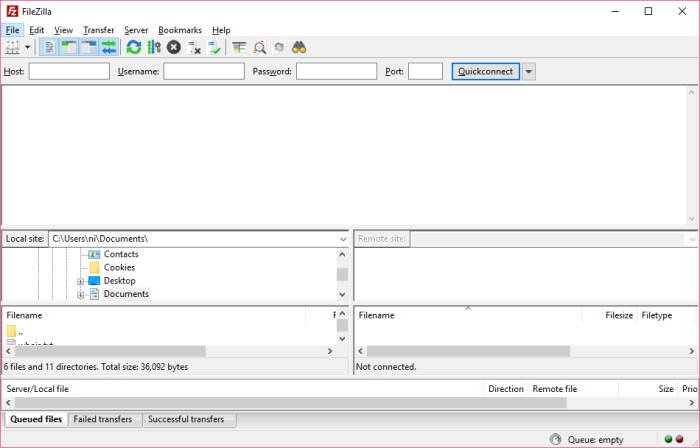
Task: Click the remote file list scroll-right arrow
Action: pyautogui.click(x=692, y=351)
